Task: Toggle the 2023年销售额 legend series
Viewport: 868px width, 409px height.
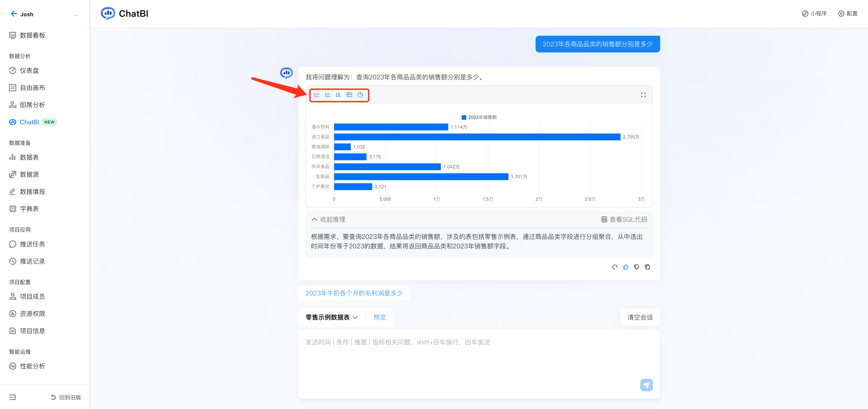Action: [479, 117]
